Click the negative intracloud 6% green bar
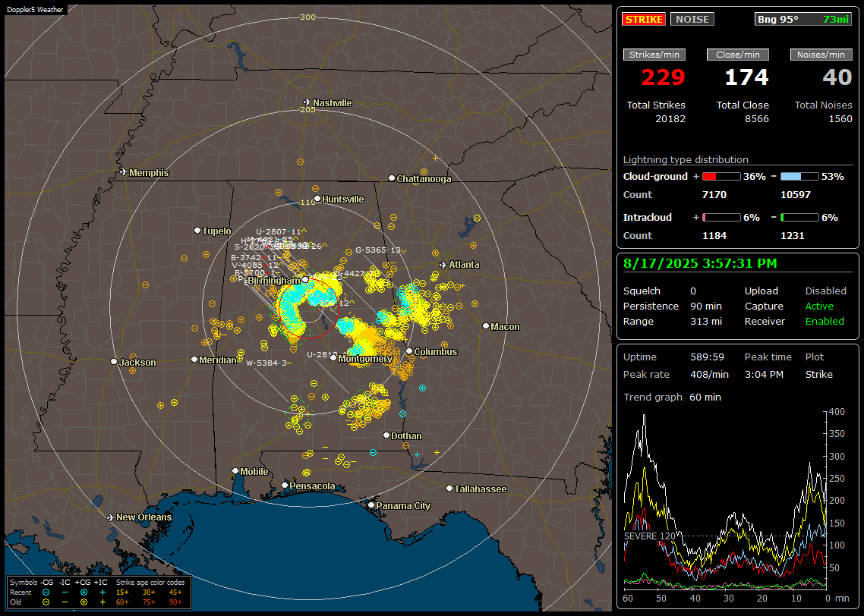 [799, 218]
